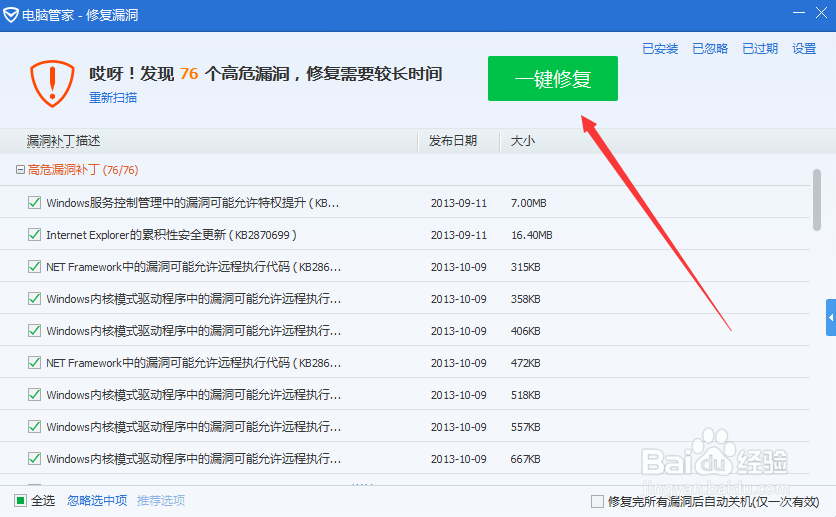This screenshot has height=517, width=836.
Task: Click the vertical scrollbar thumb
Action: click(x=816, y=200)
